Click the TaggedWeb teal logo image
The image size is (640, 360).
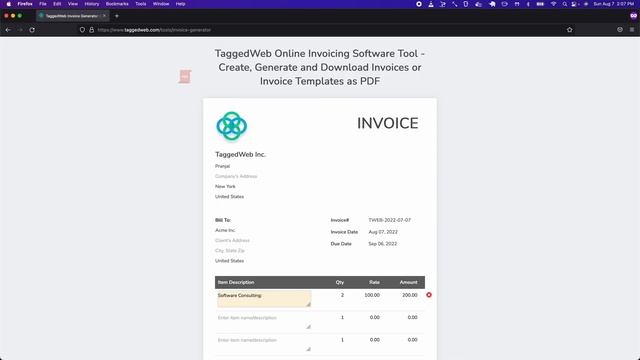[x=231, y=126]
